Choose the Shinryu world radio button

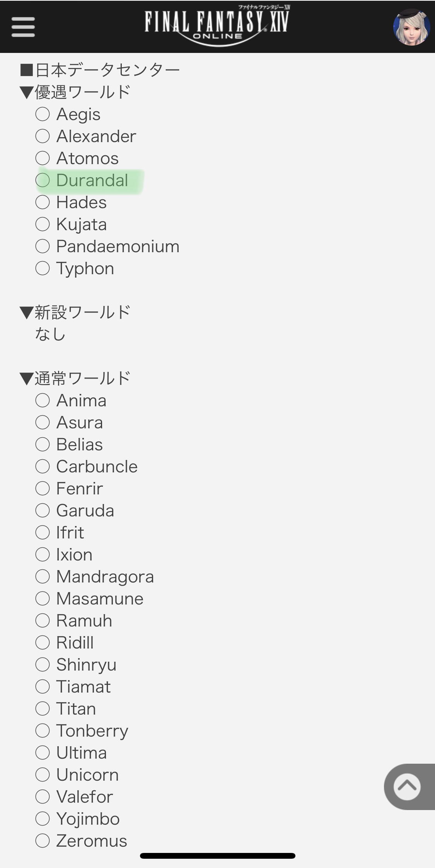[43, 664]
